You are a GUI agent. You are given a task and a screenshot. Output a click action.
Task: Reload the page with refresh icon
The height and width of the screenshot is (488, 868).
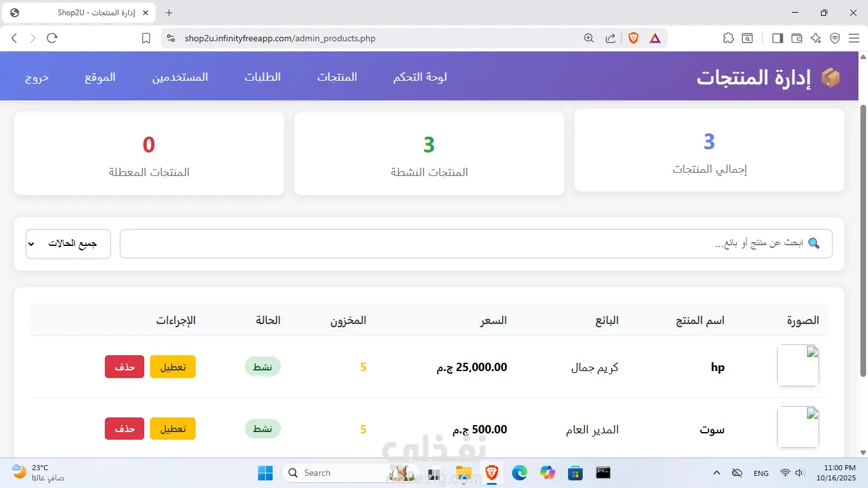click(x=52, y=38)
